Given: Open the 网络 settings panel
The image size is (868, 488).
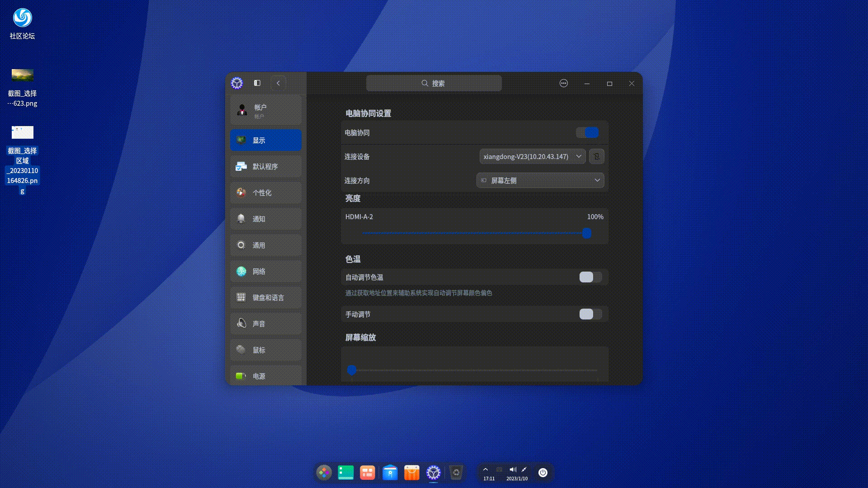Looking at the screenshot, I should click(x=265, y=271).
